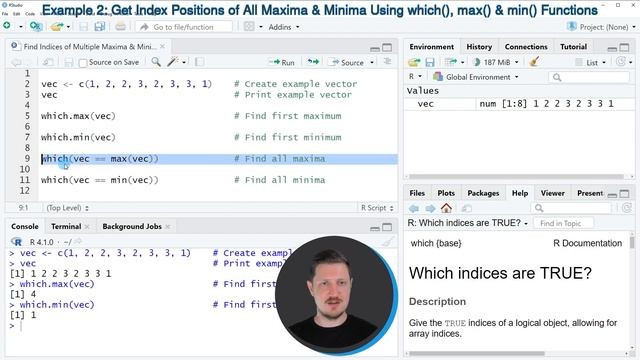The image size is (640, 360).
Task: Maximize the Environment pane
Action: (x=624, y=47)
